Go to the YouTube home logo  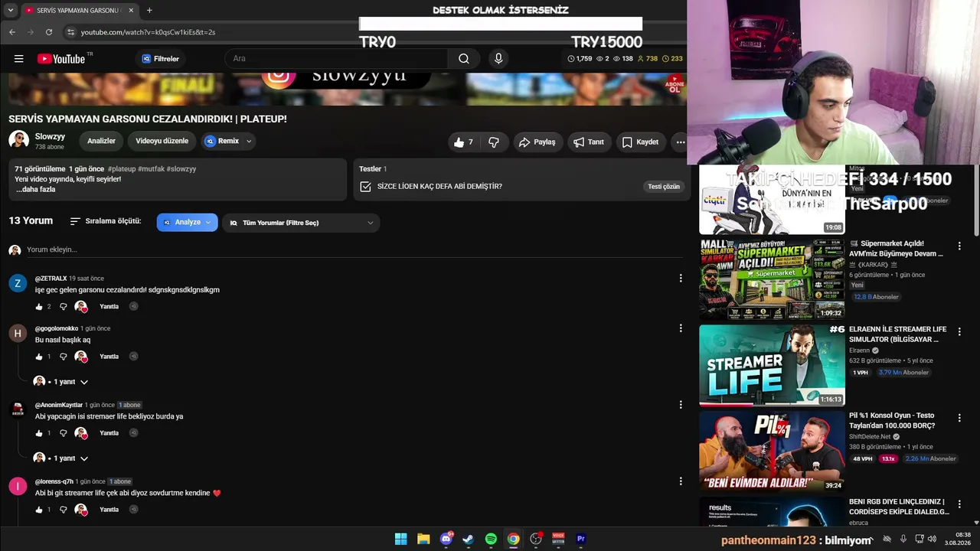click(61, 59)
